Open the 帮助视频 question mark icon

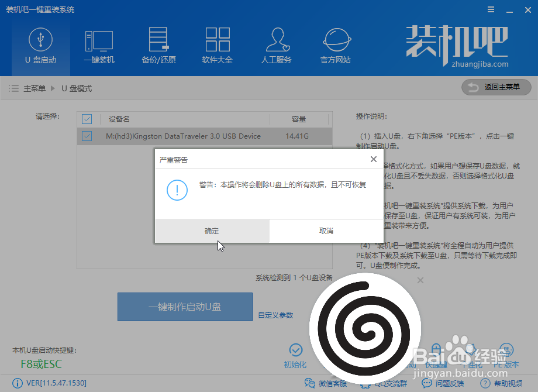(x=485, y=383)
